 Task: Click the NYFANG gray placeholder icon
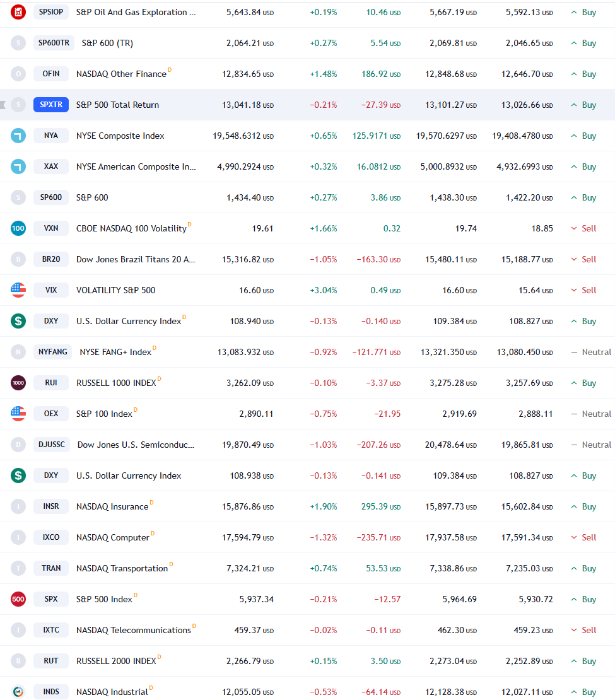18,352
